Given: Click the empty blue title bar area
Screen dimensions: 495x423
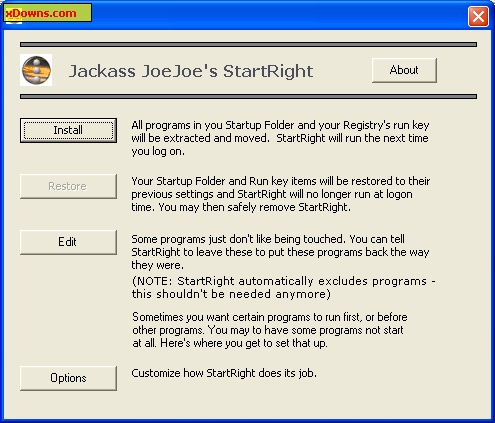Looking at the screenshot, I should (280, 15).
